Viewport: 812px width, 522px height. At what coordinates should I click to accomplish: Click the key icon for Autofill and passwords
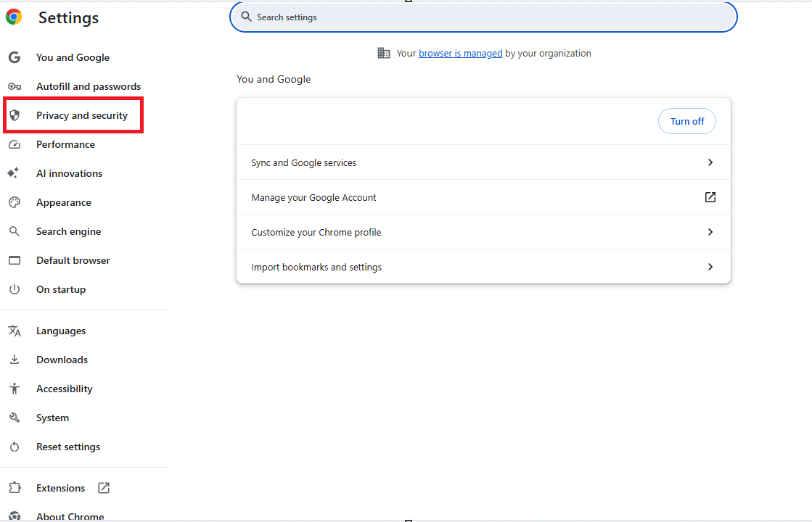[x=15, y=86]
